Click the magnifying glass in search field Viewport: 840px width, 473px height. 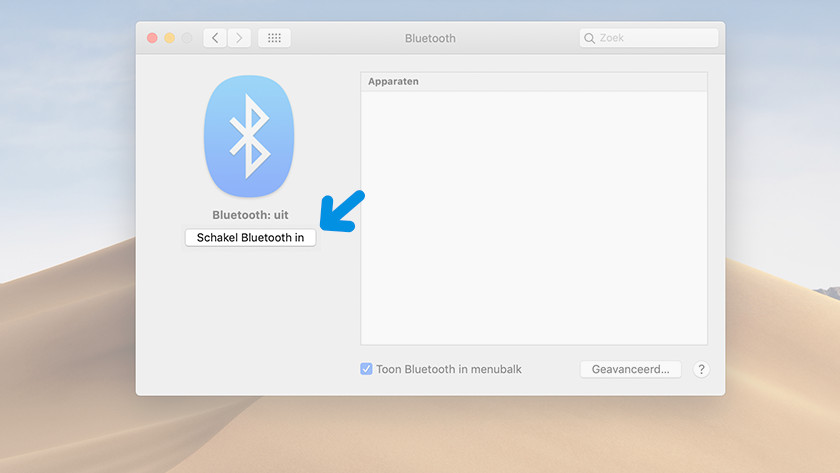pyautogui.click(x=590, y=38)
